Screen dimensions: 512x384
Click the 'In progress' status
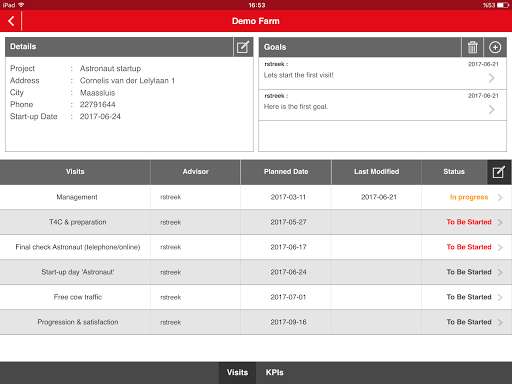coord(469,197)
